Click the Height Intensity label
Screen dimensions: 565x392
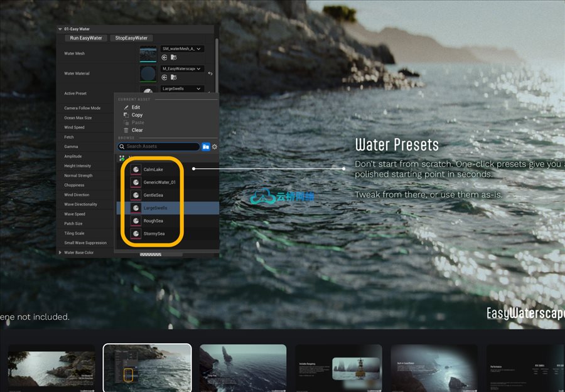77,166
